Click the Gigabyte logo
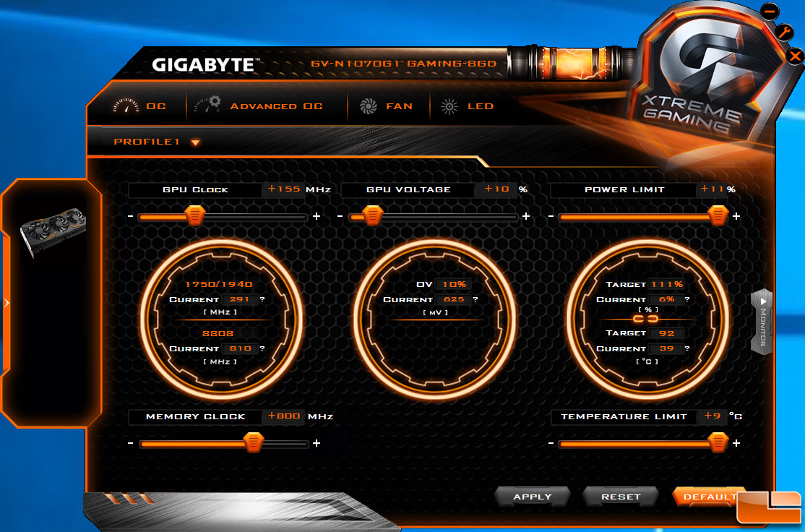This screenshot has width=805, height=532. click(205, 65)
